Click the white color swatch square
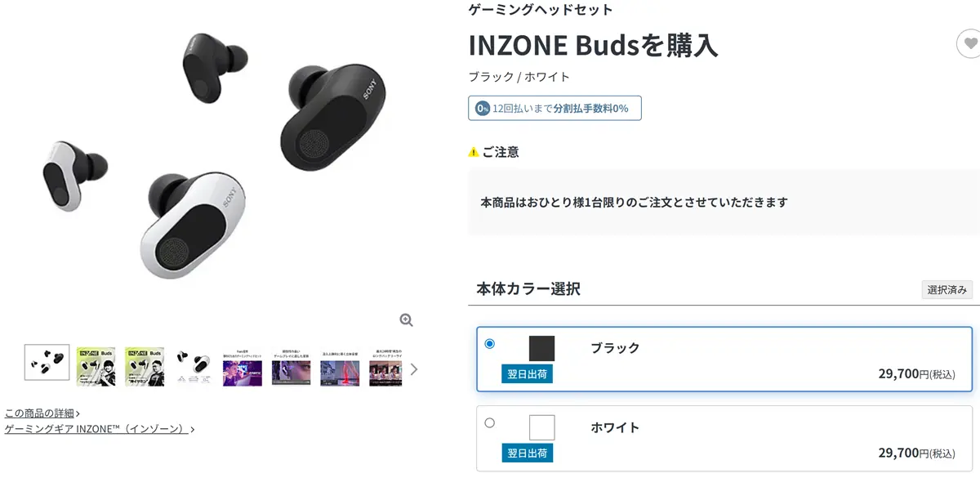 (541, 427)
